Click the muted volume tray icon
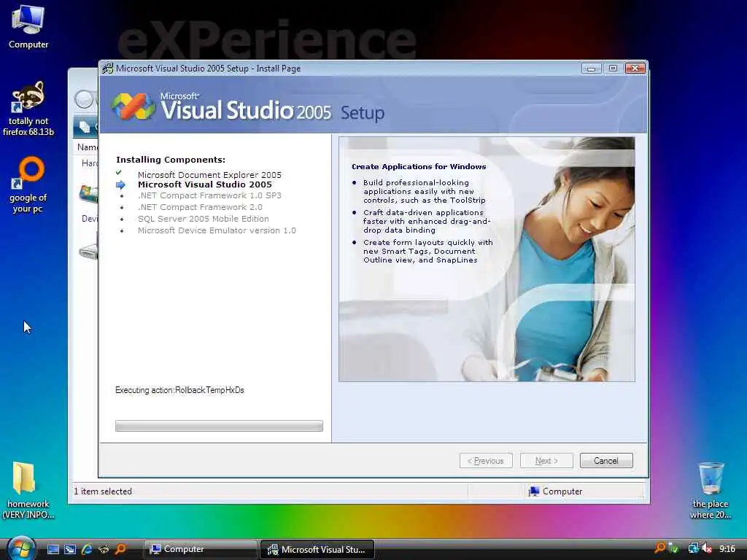This screenshot has width=747, height=560. 706,549
